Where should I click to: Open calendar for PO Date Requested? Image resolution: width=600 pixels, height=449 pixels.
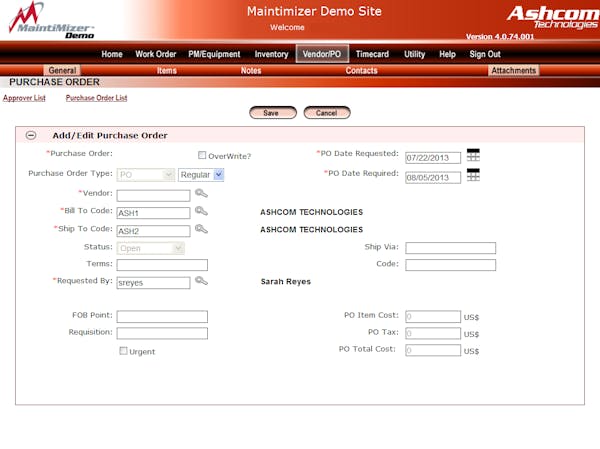[473, 155]
